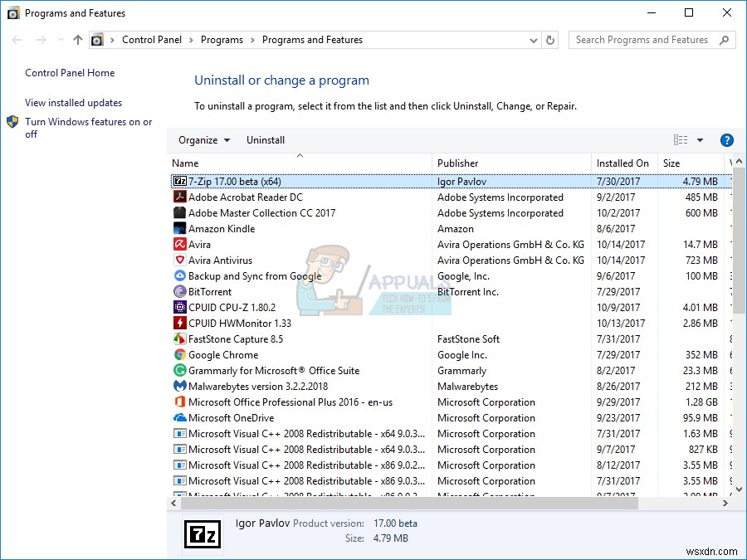Click the Microsoft Office icon
Viewport: 747px width, 560px height.
[179, 402]
